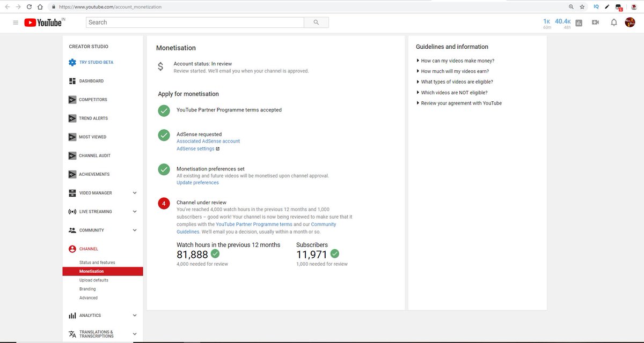Click the Associated AdSense account link
Screen dimensions: 644x343
click(x=208, y=141)
